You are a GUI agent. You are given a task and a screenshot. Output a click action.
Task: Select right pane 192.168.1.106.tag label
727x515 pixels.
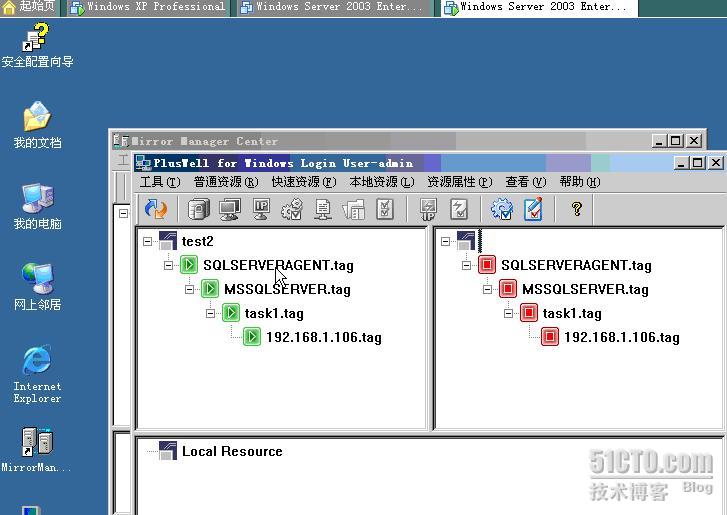pyautogui.click(x=622, y=337)
